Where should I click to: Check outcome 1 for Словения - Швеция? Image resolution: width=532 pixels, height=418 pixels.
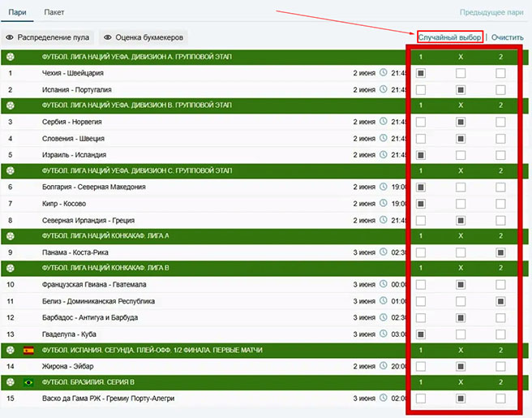(421, 139)
